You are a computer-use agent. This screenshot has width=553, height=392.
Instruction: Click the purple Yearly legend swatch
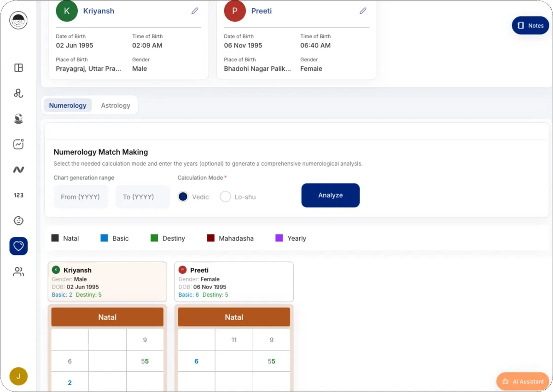279,238
